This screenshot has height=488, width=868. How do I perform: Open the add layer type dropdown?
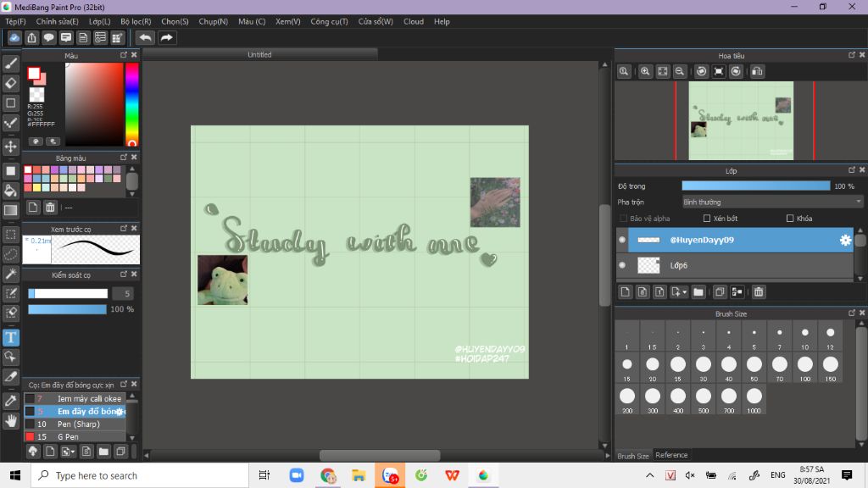679,291
